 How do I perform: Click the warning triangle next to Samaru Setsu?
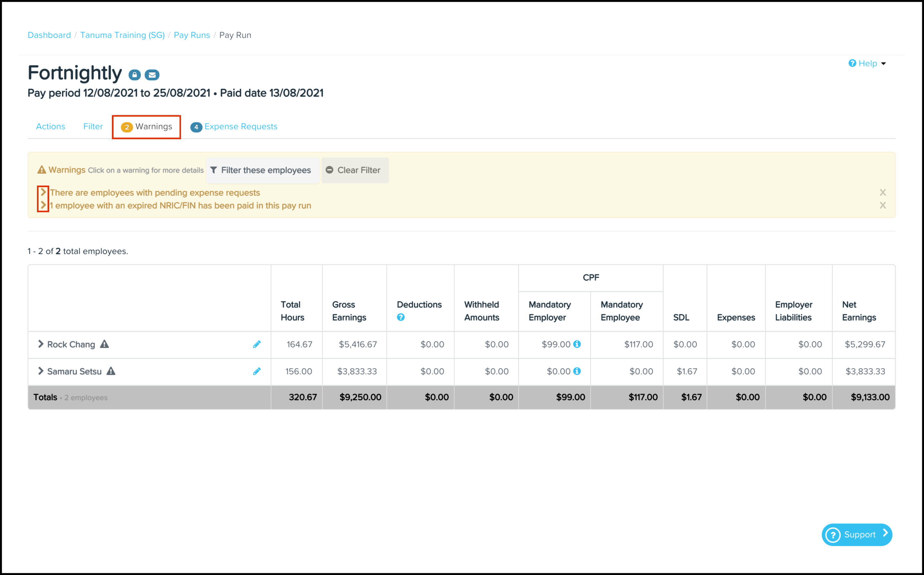[111, 371]
